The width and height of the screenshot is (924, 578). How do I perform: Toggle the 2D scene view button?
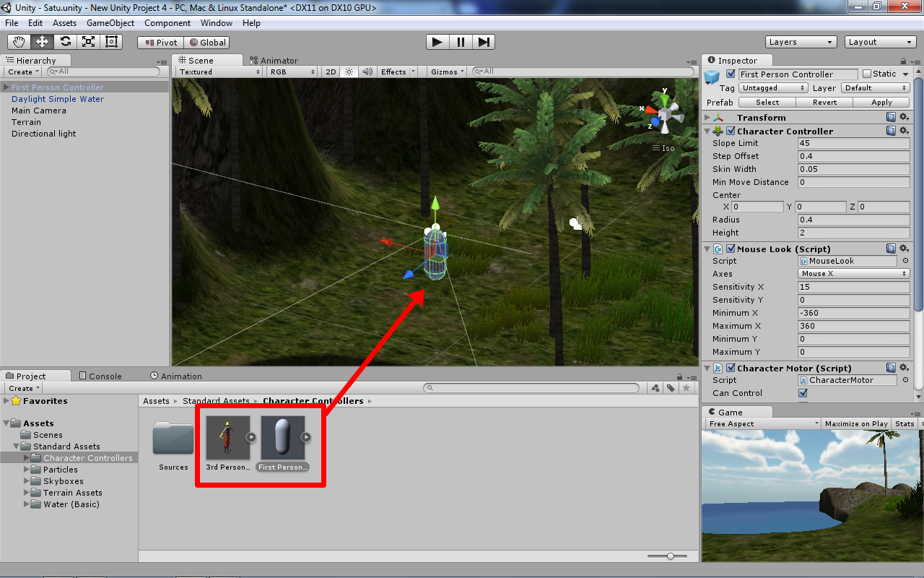[331, 72]
